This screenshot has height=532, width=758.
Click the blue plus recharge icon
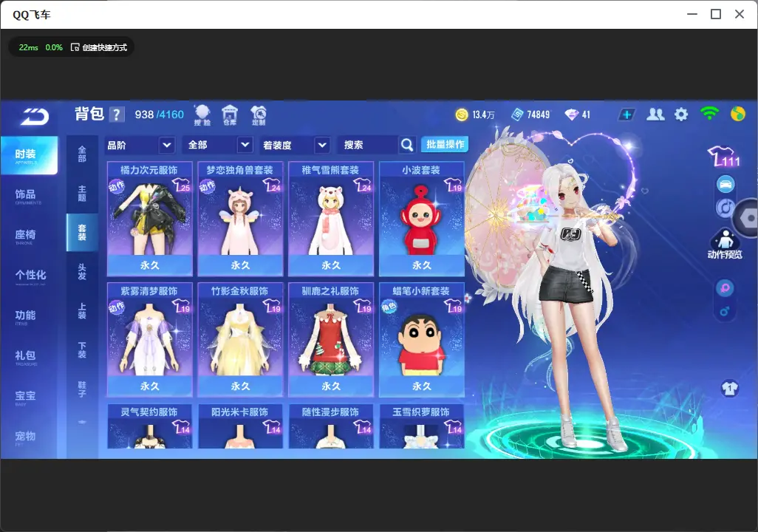coord(626,115)
